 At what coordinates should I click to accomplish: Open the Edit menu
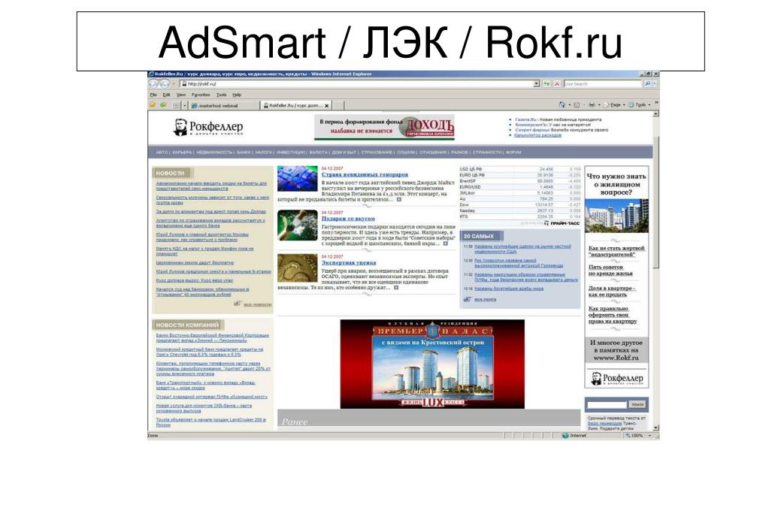(x=167, y=95)
